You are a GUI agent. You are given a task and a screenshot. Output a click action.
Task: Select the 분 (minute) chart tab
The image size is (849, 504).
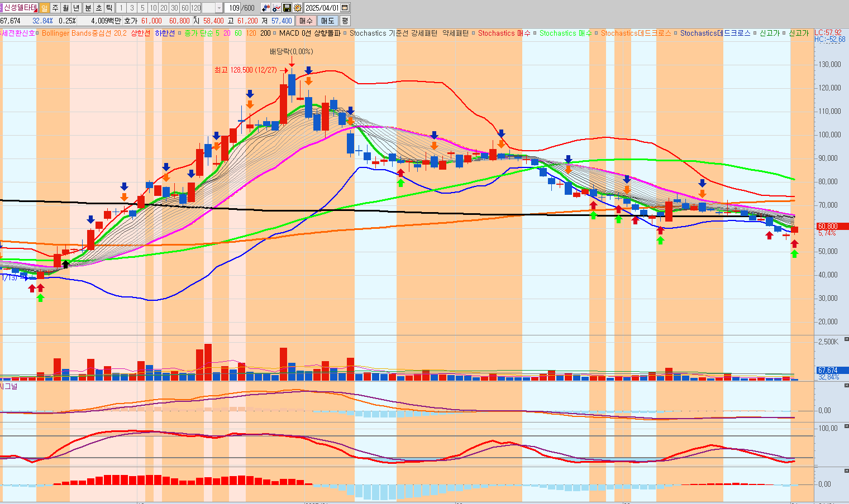88,8
